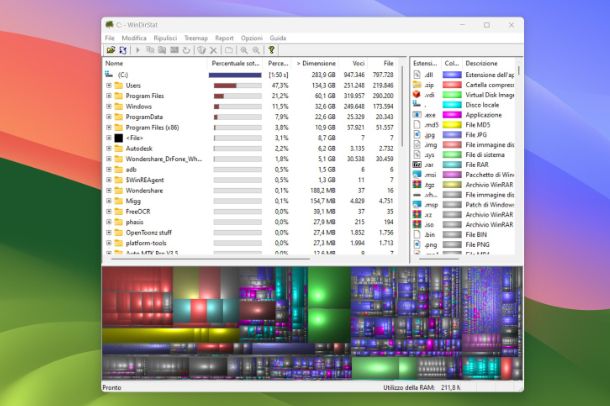Click the Delete to recycle bin icon
The image size is (610, 406).
tap(201, 50)
